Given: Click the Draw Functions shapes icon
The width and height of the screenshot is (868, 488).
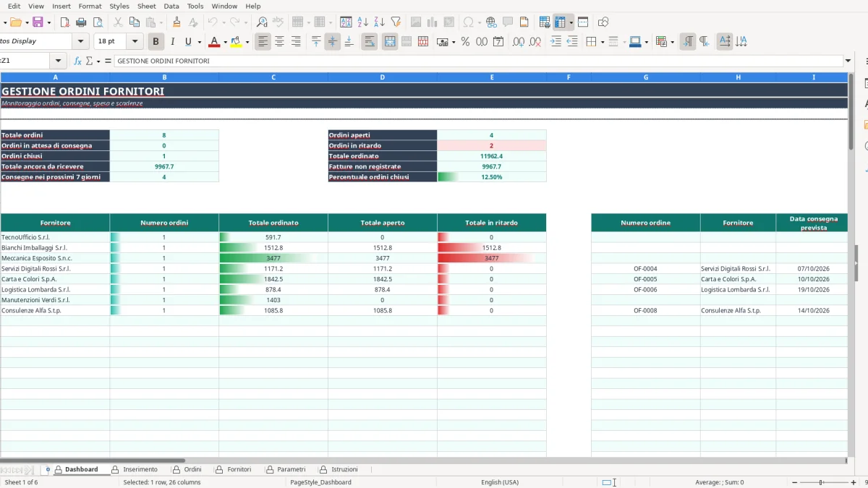Looking at the screenshot, I should 603,22.
